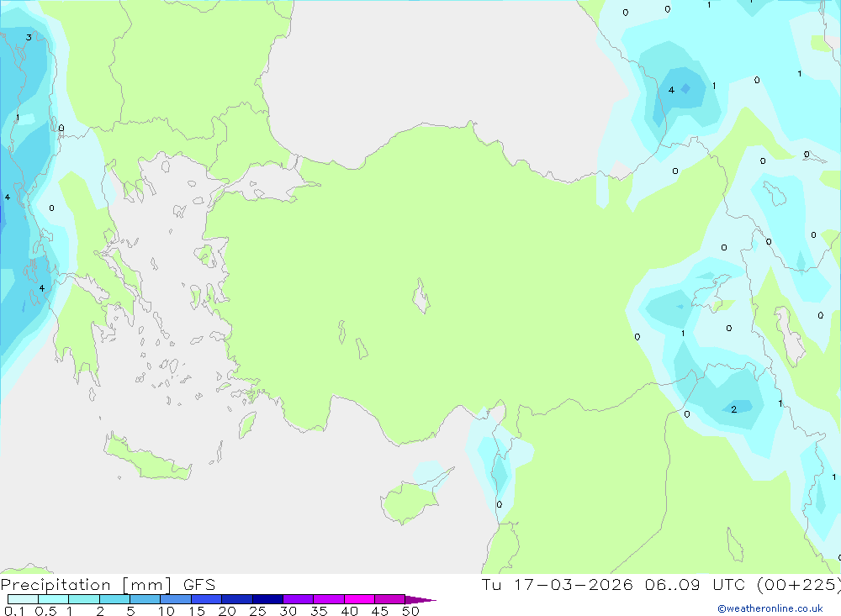Click the legend label 50
Viewport: 841px width, 616px height.
click(410, 611)
